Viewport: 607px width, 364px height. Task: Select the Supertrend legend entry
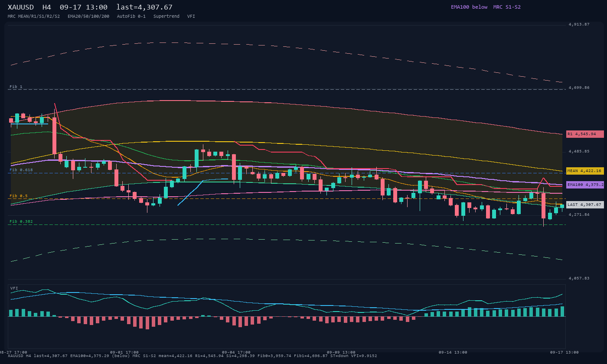coord(166,16)
